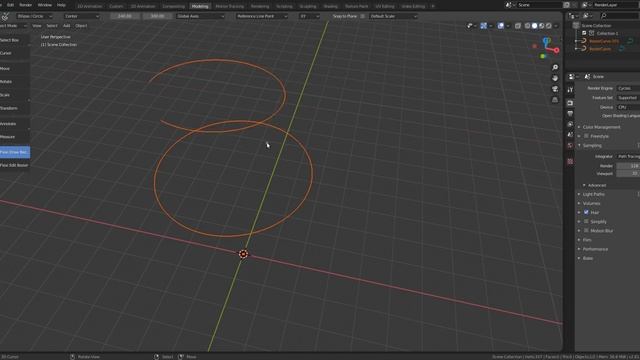This screenshot has height=360, width=640.
Task: Open the Device CPU dropdown
Action: 628,107
